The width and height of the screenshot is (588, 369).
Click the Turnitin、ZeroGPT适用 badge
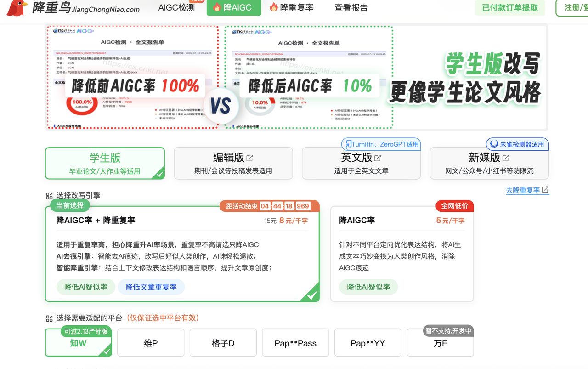381,144
